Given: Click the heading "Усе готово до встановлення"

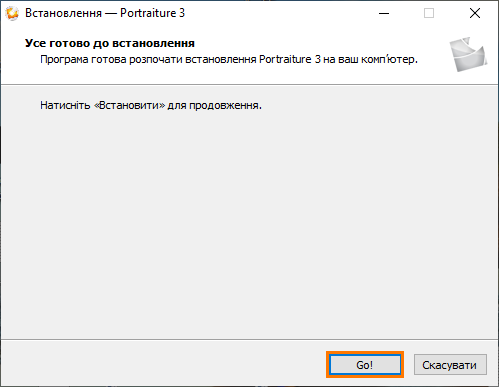Looking at the screenshot, I should [110, 43].
